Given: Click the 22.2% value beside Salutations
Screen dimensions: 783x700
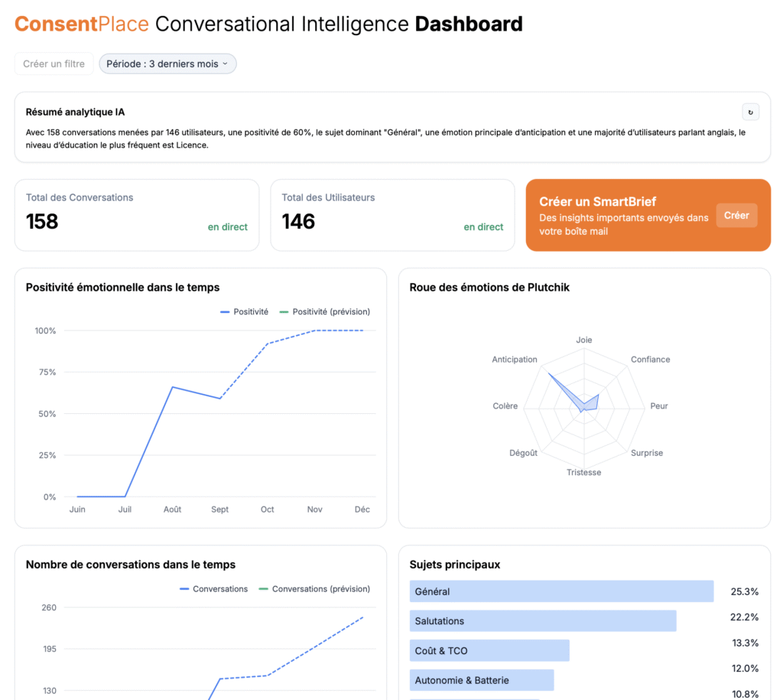Looking at the screenshot, I should 744,617.
